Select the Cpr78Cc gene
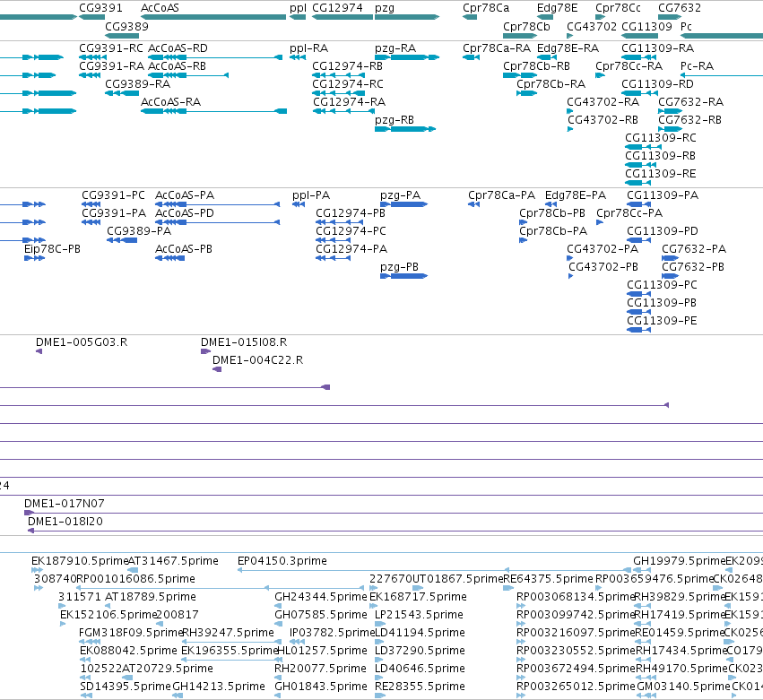 pos(600,17)
